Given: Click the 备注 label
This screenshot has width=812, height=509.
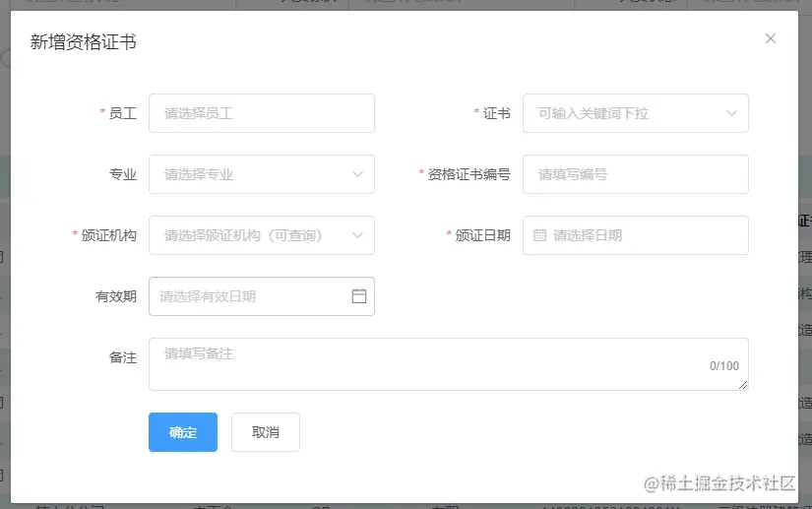Looking at the screenshot, I should point(123,357).
